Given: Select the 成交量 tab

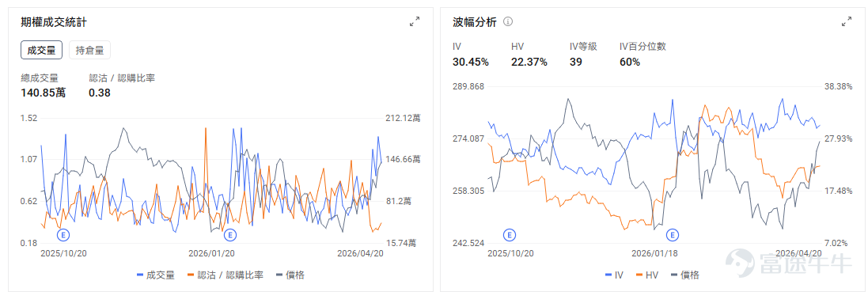Looking at the screenshot, I should coord(41,50).
